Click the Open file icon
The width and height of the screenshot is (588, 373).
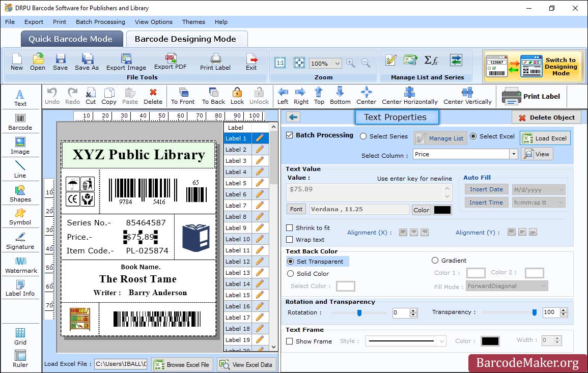(x=38, y=62)
